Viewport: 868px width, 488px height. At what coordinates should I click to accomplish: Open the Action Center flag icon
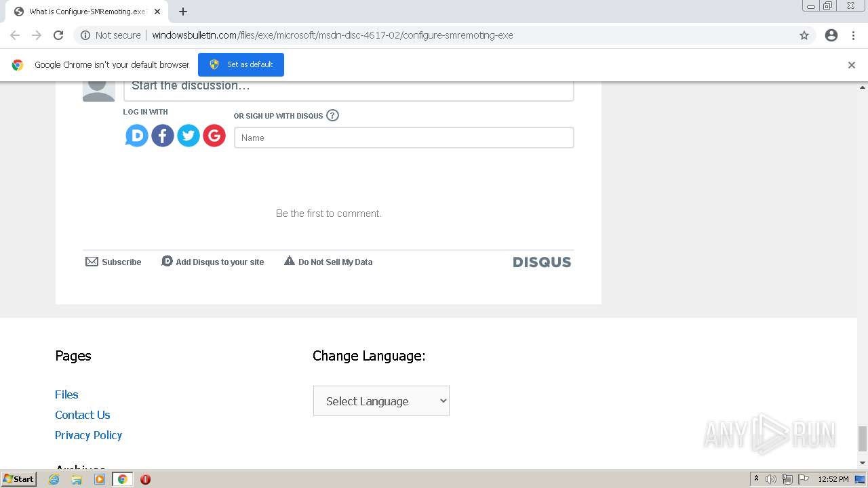804,479
